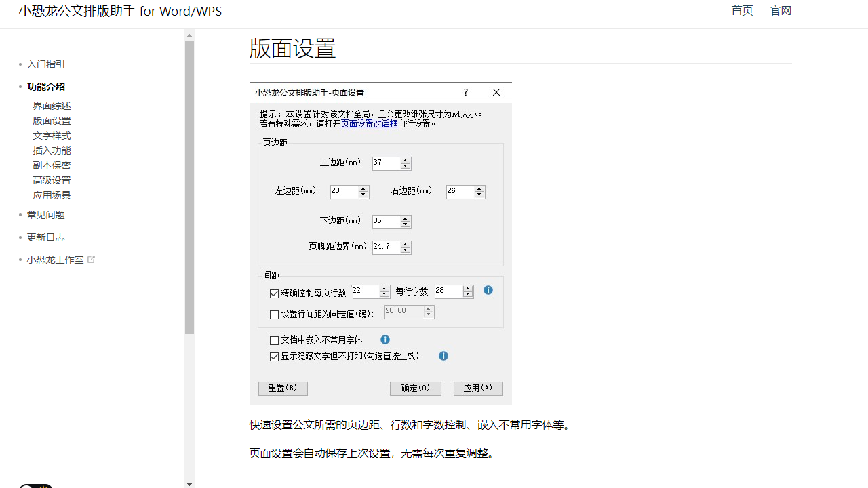Increase 上边距 using its up arrow

pos(406,160)
